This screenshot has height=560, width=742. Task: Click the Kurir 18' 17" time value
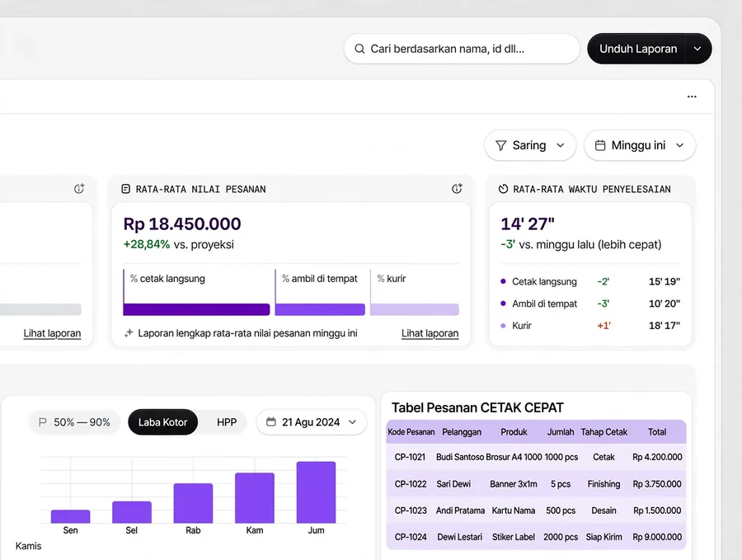pyautogui.click(x=665, y=326)
